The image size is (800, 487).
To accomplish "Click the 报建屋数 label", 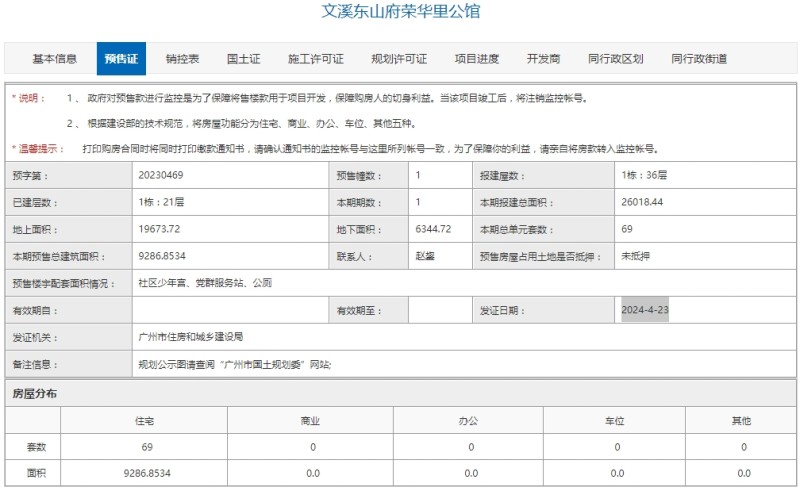I will click(502, 176).
